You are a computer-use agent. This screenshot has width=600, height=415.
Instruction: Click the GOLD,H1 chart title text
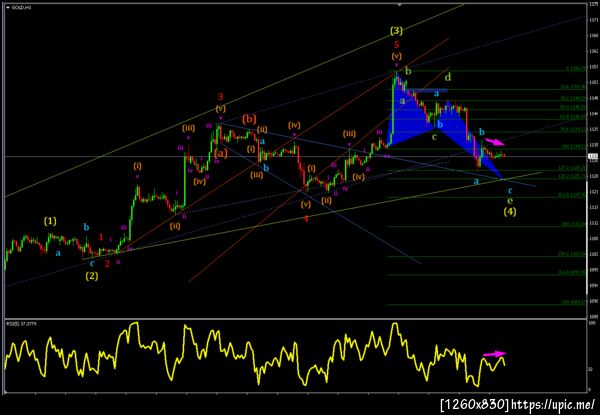pyautogui.click(x=22, y=8)
